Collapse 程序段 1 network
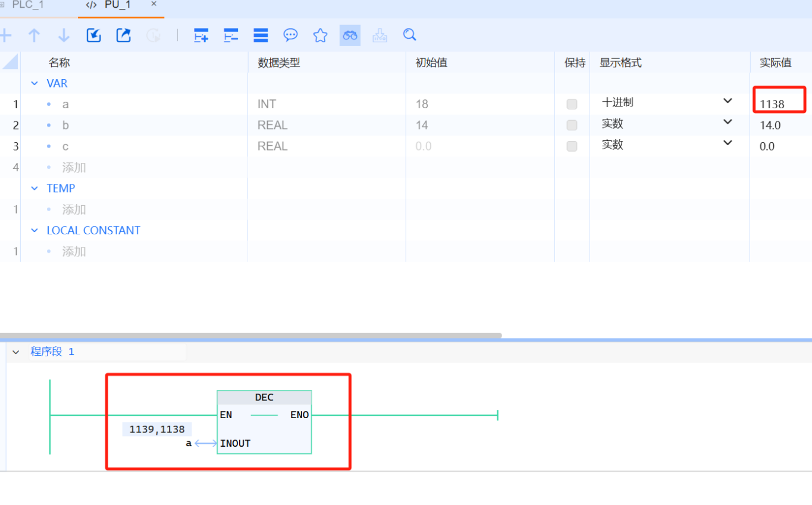Image resolution: width=812 pixels, height=505 pixels. 15,352
